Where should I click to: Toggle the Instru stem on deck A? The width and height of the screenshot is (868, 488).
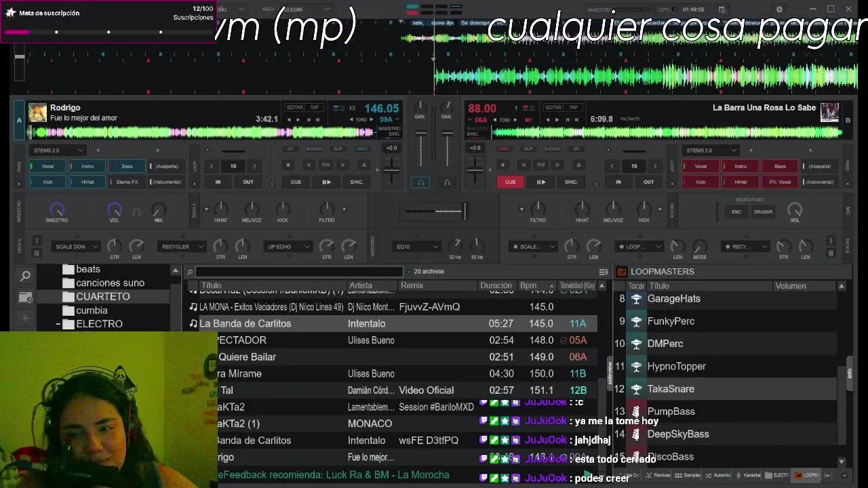tap(87, 166)
